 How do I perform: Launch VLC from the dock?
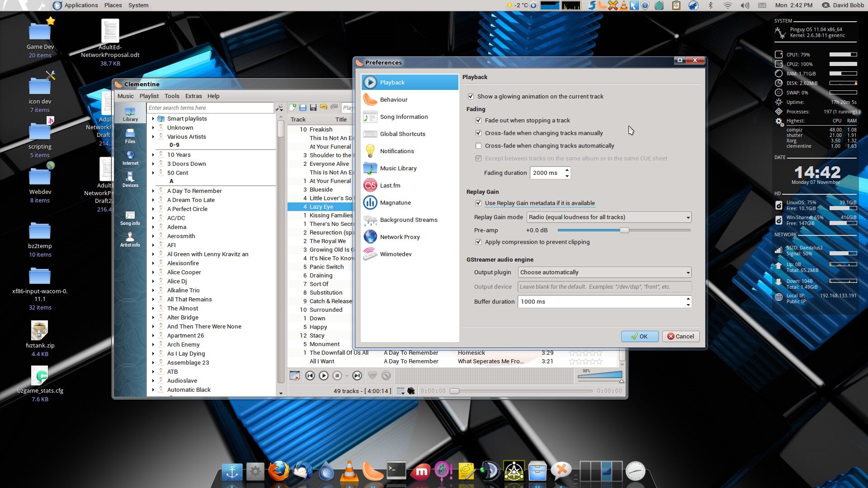(x=349, y=470)
